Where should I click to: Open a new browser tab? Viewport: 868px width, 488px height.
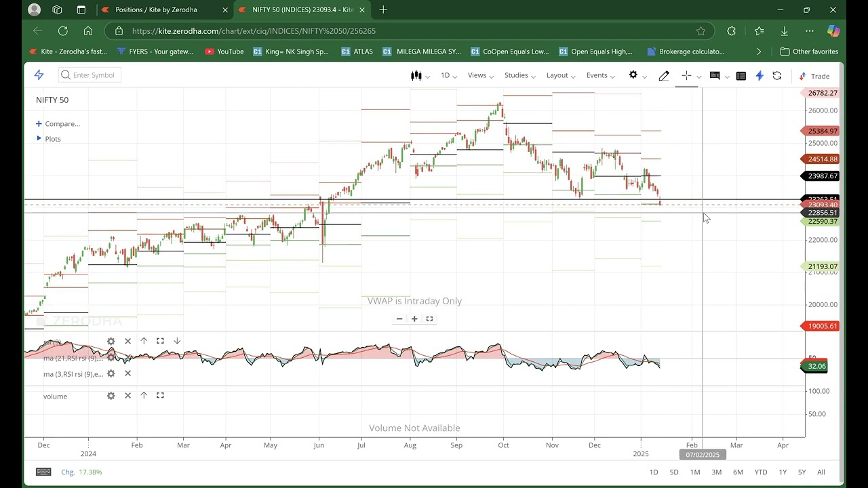(x=383, y=9)
